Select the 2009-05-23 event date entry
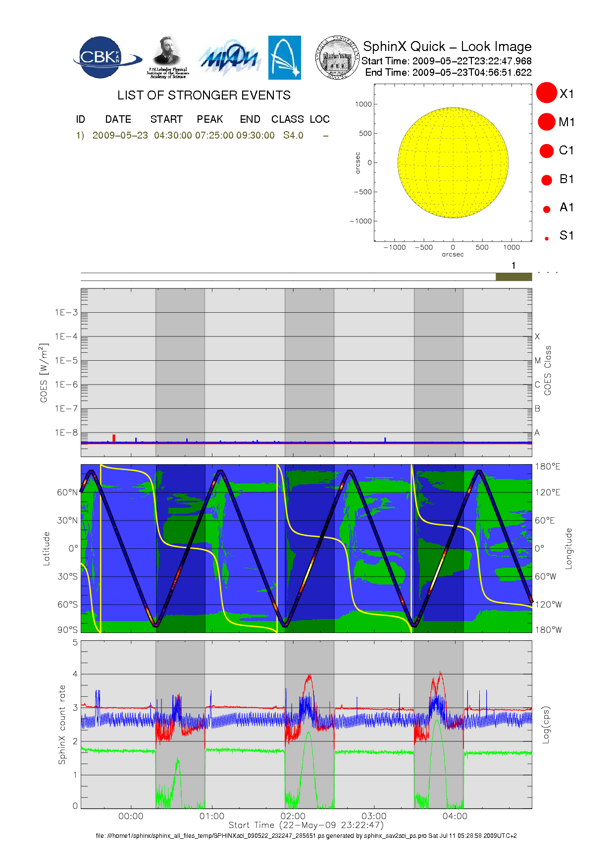 pyautogui.click(x=120, y=136)
